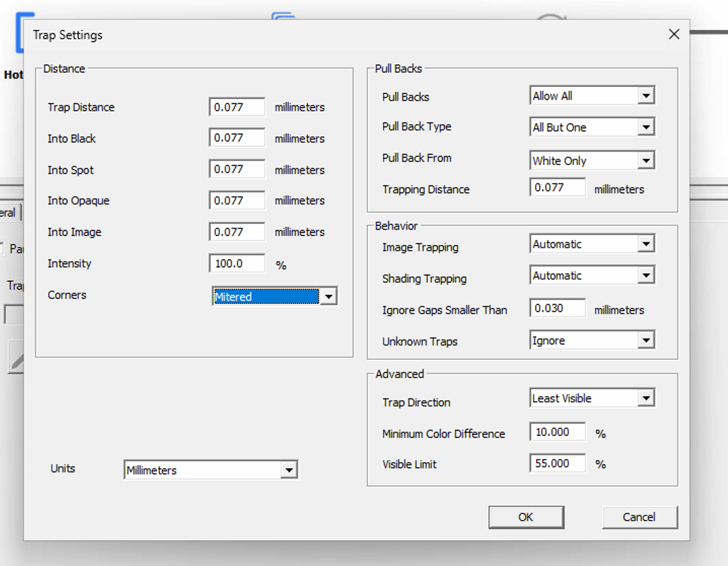Open the Pull Back Type dropdown
Screen dimensions: 728x566
pyautogui.click(x=647, y=127)
